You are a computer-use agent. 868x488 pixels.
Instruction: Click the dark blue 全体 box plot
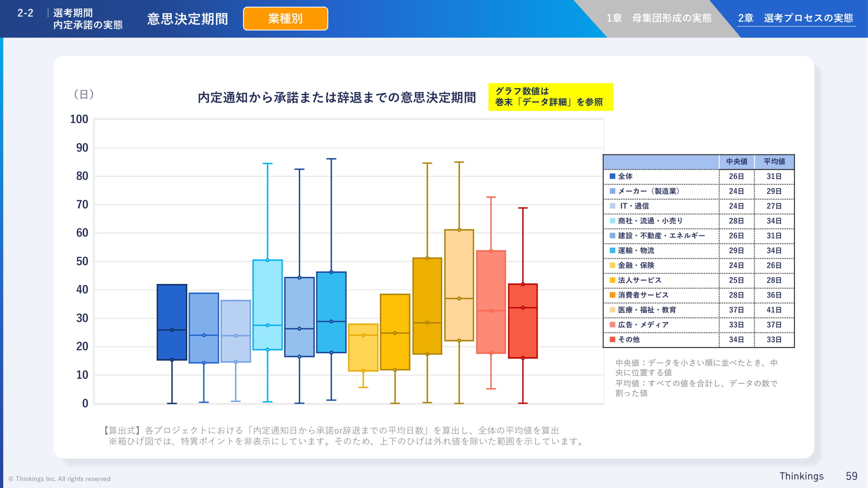(172, 322)
